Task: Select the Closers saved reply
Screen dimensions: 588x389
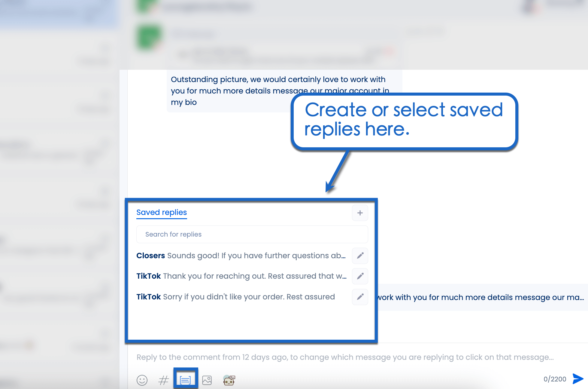Action: [240, 256]
